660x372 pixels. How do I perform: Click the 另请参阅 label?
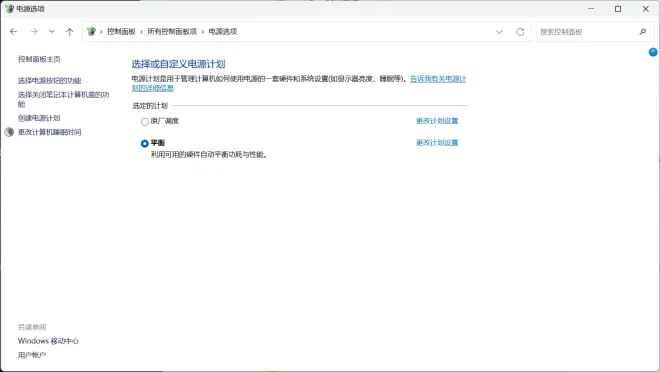point(32,327)
